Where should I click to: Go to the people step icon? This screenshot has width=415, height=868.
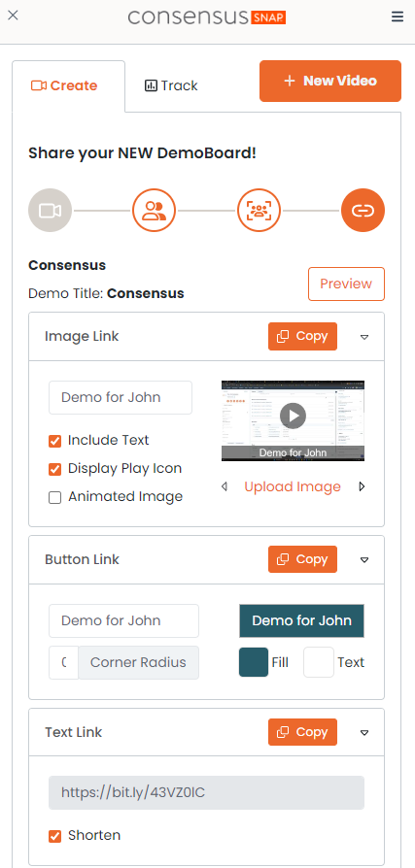[x=154, y=211]
